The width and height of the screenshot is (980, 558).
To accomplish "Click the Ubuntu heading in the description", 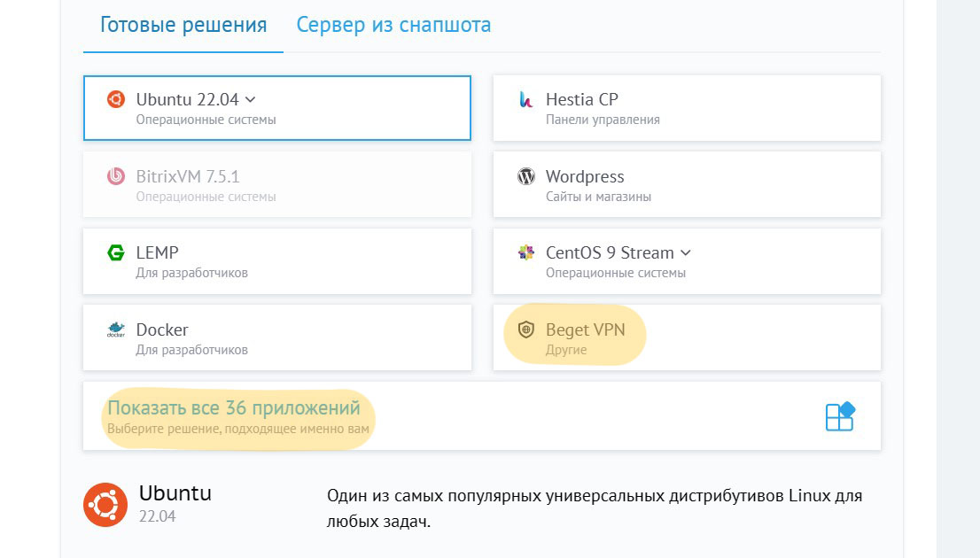I will point(175,493).
